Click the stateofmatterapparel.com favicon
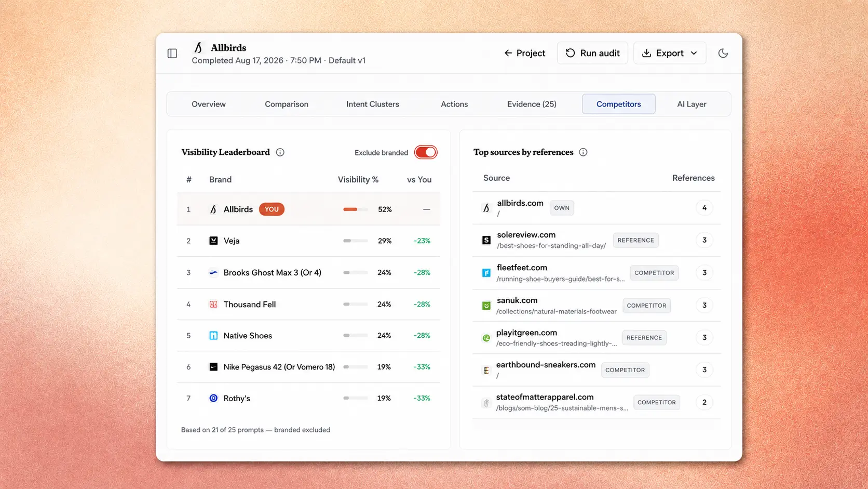This screenshot has height=489, width=868. 486,403
